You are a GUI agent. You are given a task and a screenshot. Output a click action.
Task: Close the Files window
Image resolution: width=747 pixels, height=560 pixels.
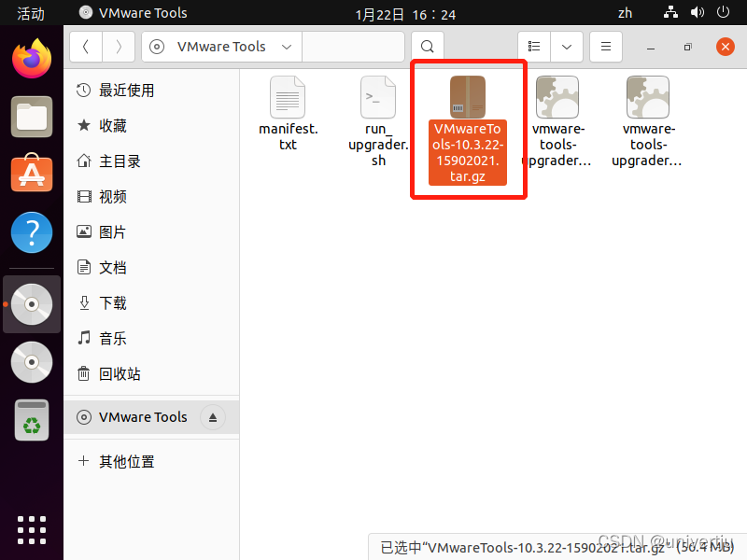pyautogui.click(x=726, y=47)
